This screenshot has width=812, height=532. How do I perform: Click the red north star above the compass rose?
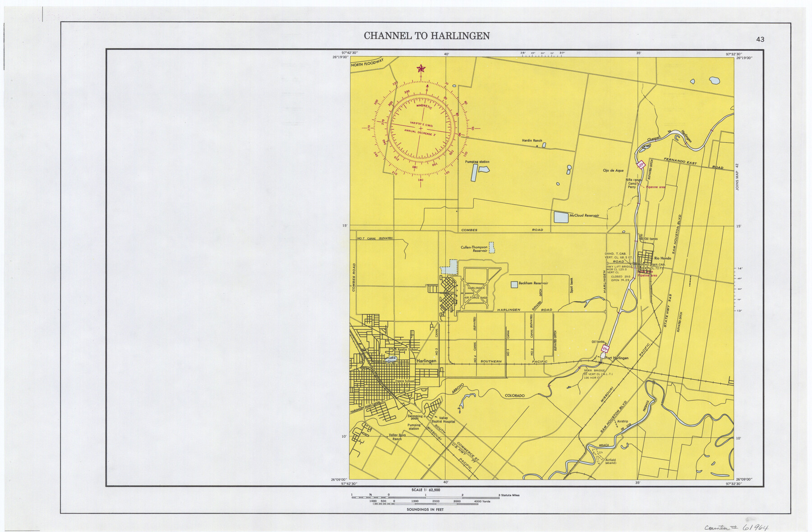(x=421, y=69)
